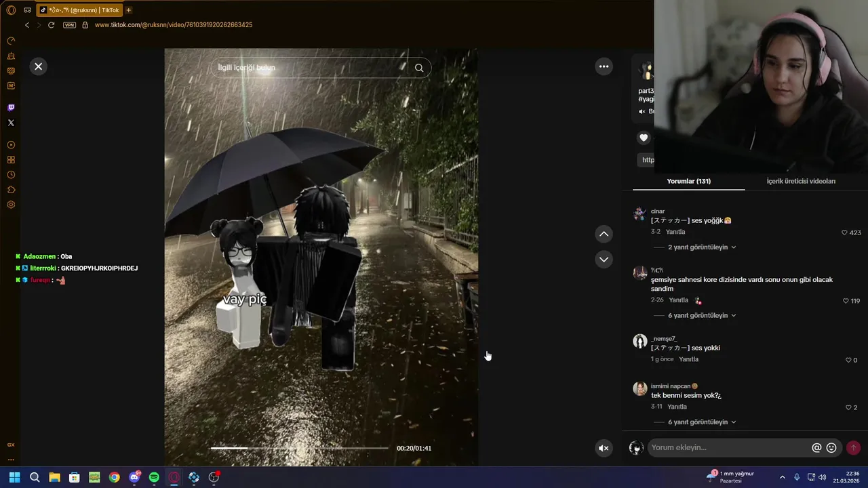Open the striped panel icon in the sidebar
The height and width of the screenshot is (488, 868).
[x=11, y=70]
